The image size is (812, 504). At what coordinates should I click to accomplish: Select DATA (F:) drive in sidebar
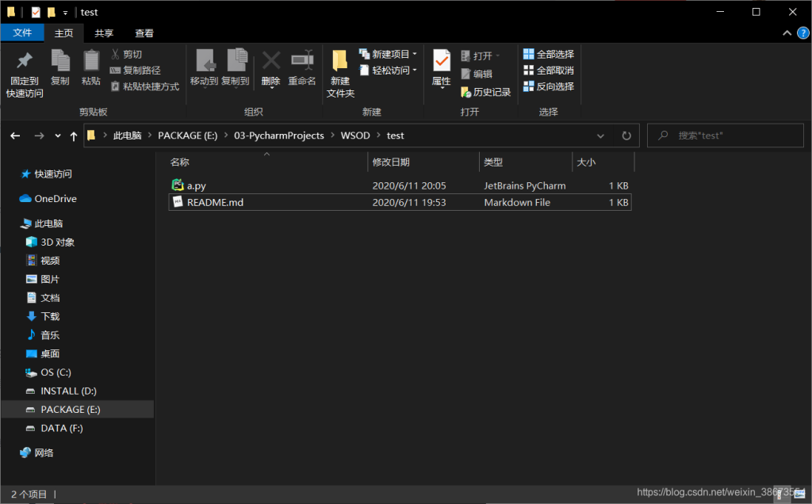click(x=62, y=428)
